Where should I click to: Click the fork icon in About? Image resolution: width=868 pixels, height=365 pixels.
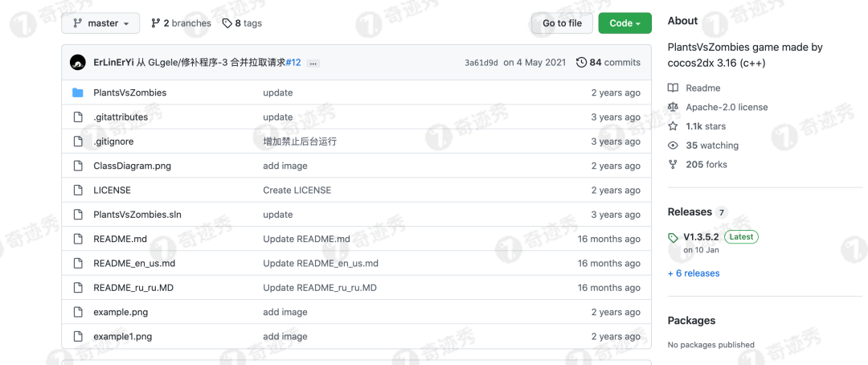[674, 165]
